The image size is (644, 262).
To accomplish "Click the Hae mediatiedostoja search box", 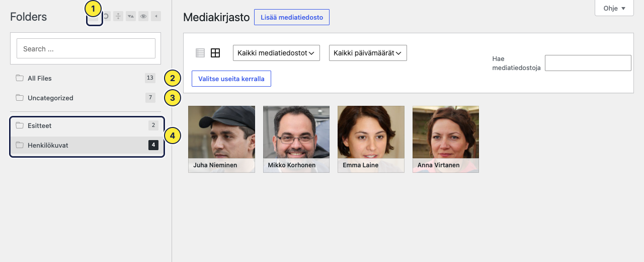I will (x=588, y=63).
